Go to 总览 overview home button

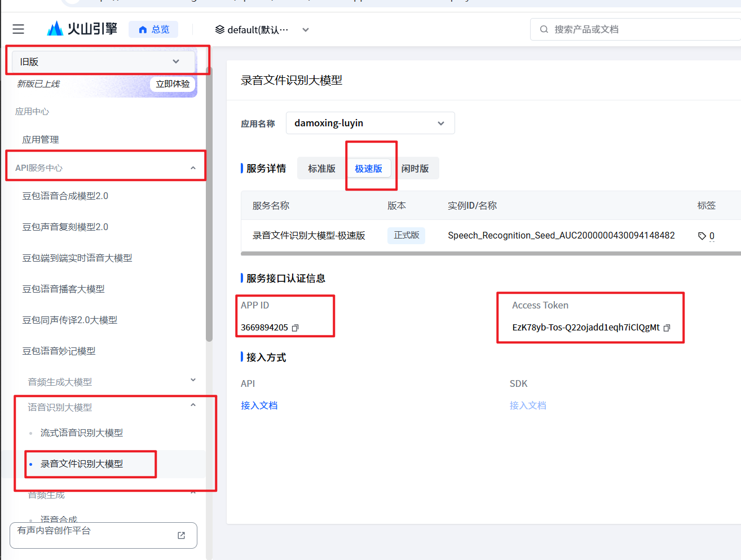[153, 29]
